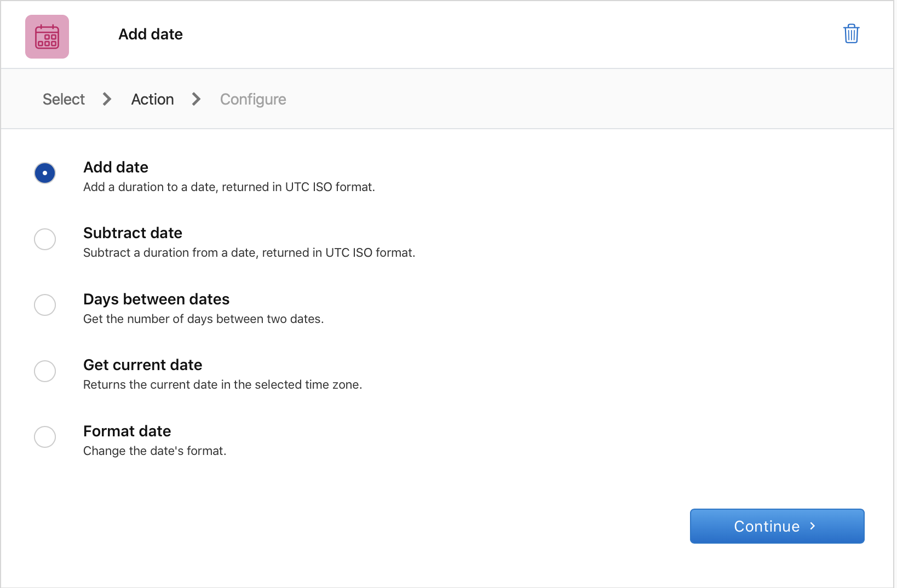Image resolution: width=897 pixels, height=588 pixels.
Task: Select the Format date radio button
Action: 45,437
